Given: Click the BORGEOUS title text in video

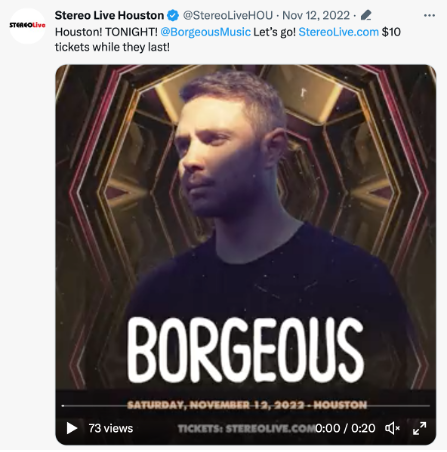Looking at the screenshot, I should 245,350.
